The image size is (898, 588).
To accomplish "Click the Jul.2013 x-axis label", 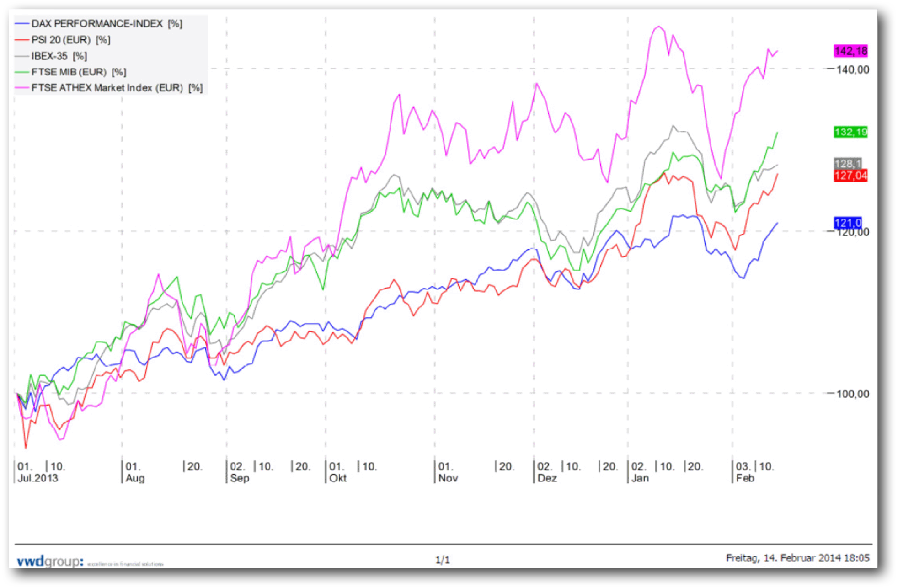I will (x=37, y=478).
